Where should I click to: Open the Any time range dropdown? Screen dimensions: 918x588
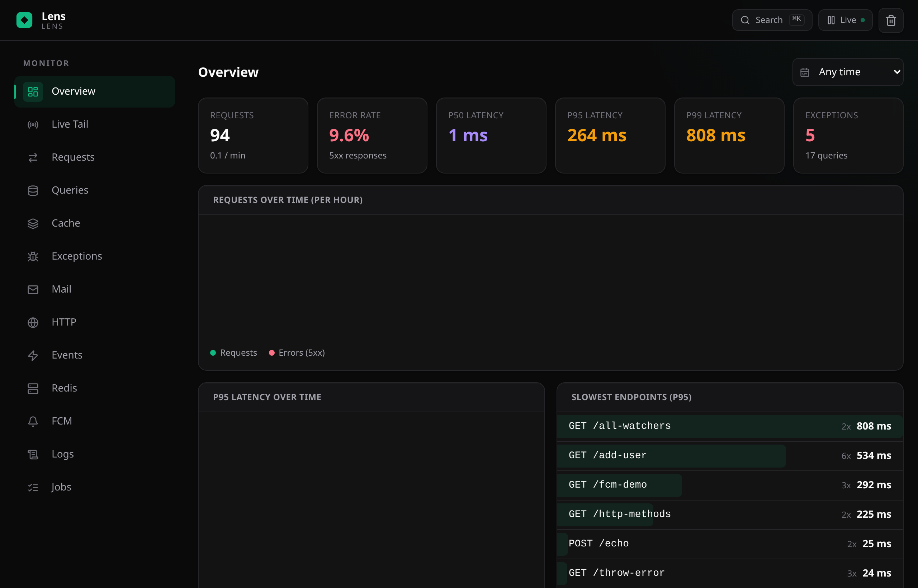848,72
